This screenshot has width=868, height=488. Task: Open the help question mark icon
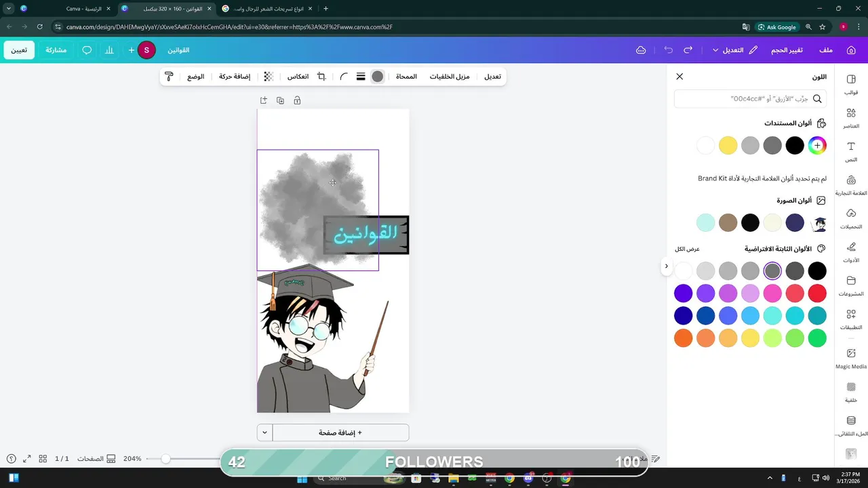coord(11,459)
